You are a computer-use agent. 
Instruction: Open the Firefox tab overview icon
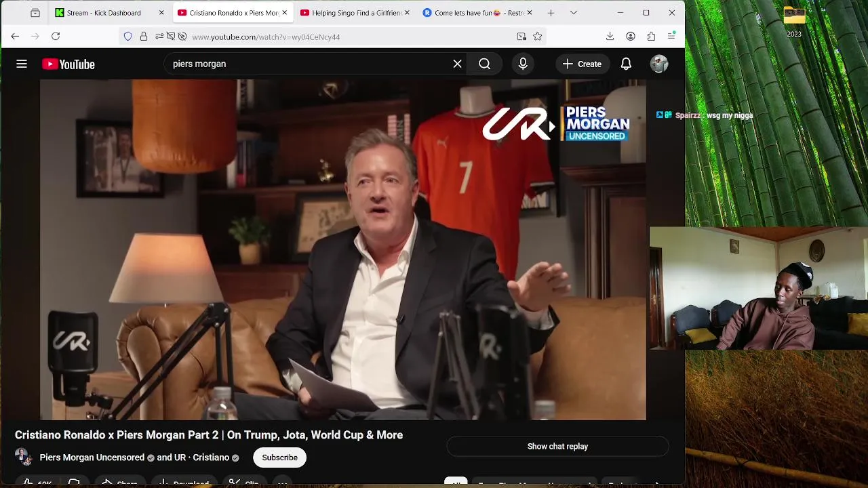point(35,13)
